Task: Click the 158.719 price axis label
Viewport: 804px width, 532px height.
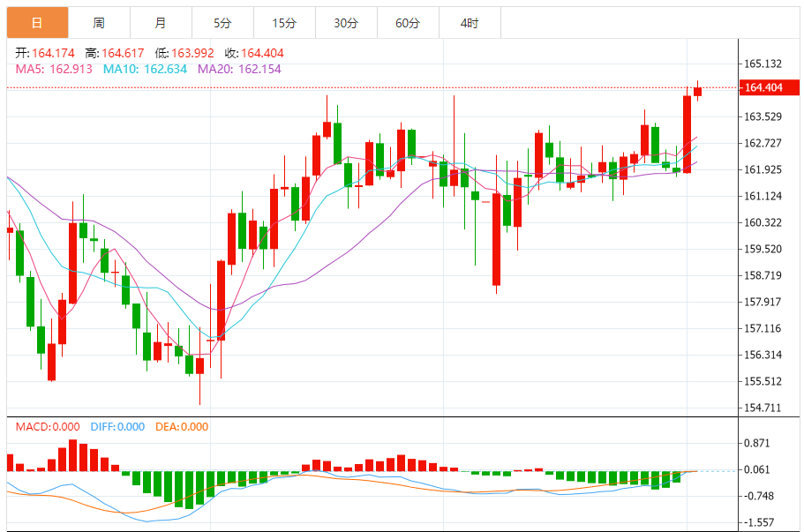Action: coord(763,275)
